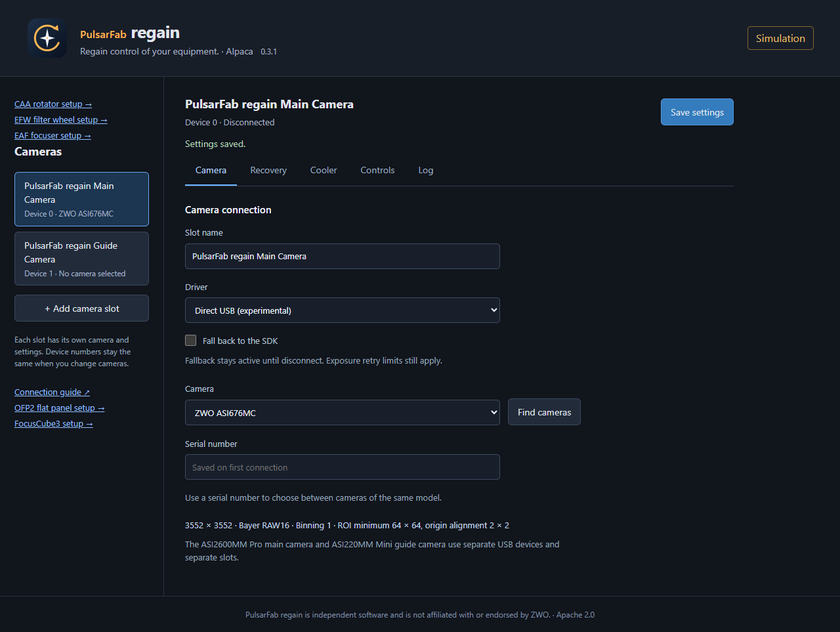
Task: Click the Regain control of your equipment tagline
Action: (150, 51)
